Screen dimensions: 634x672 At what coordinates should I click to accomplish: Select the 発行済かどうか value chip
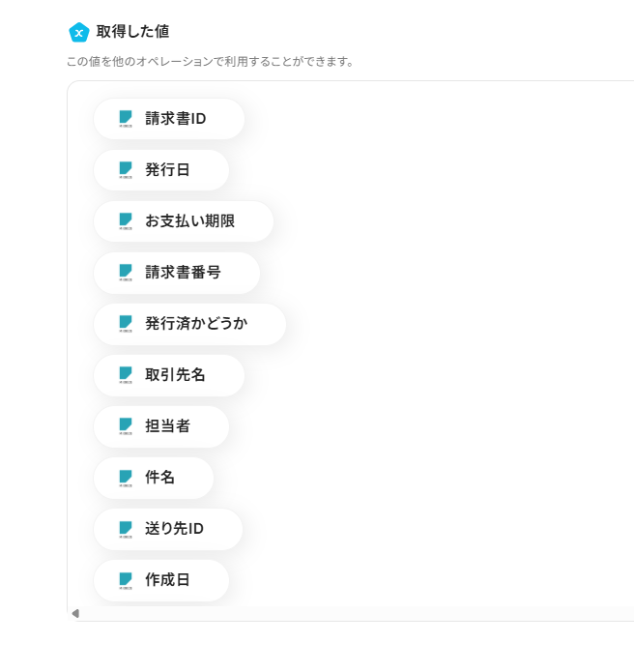196,324
